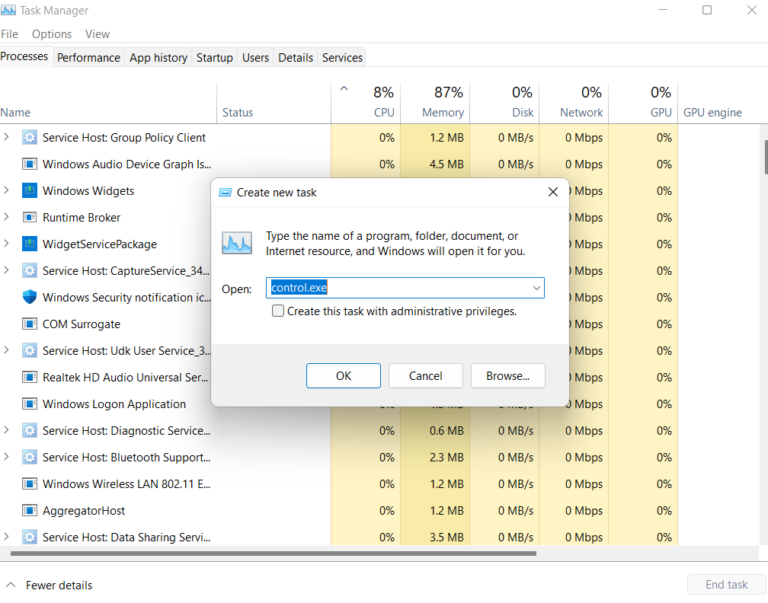Close the Create new task dialog

tap(553, 192)
